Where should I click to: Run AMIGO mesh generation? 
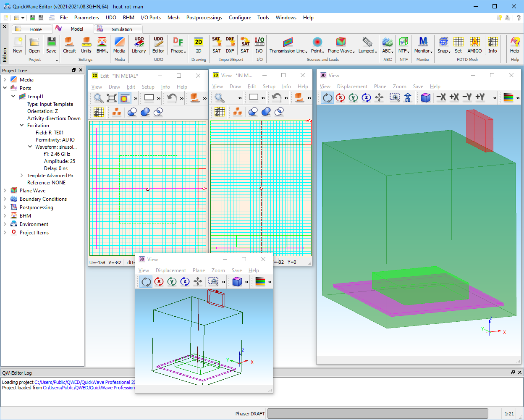point(474,45)
